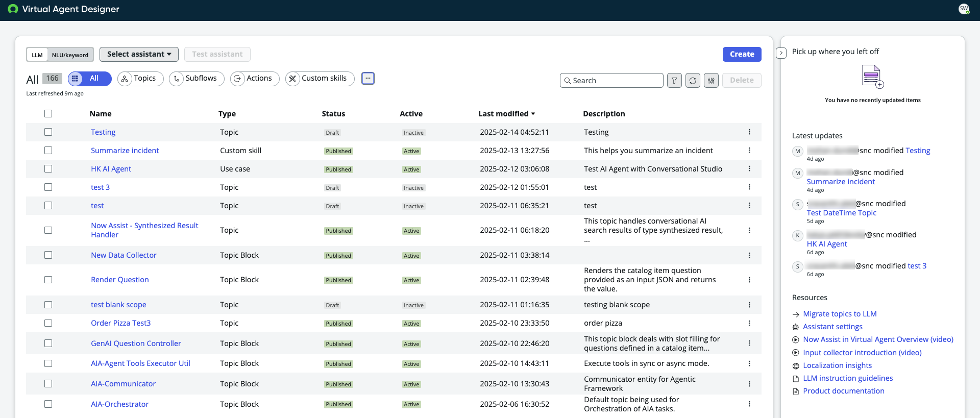Collapse the side panel chevron icon
The image size is (980, 418).
(x=781, y=53)
